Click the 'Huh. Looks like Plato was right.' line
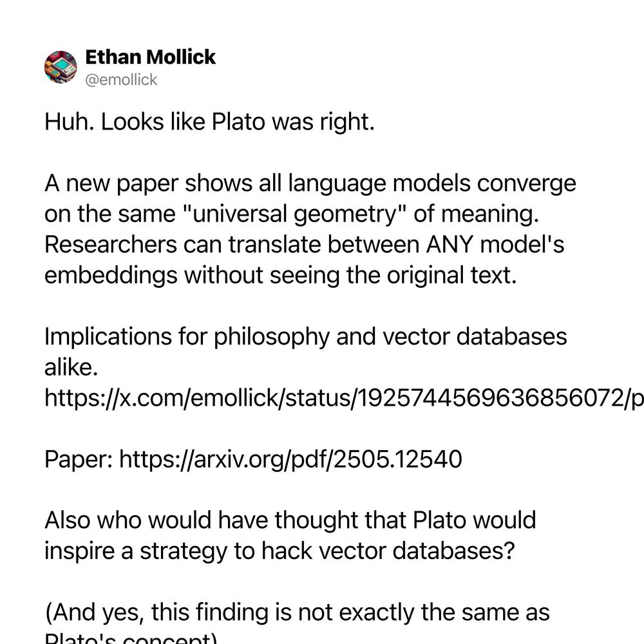The height and width of the screenshot is (644, 644). 209,122
